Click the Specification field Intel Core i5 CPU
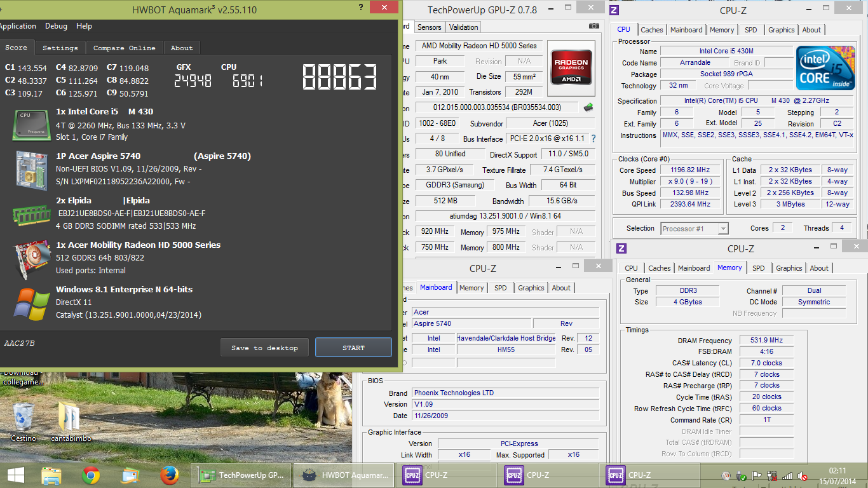 click(x=757, y=100)
